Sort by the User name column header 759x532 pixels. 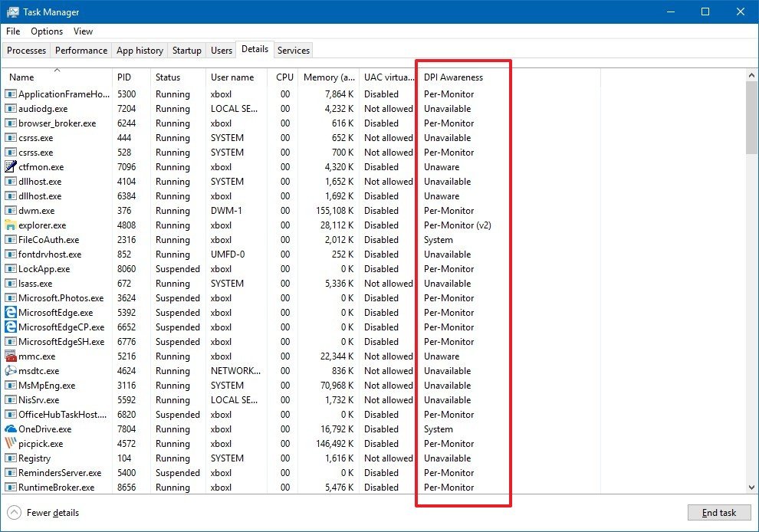click(x=236, y=77)
